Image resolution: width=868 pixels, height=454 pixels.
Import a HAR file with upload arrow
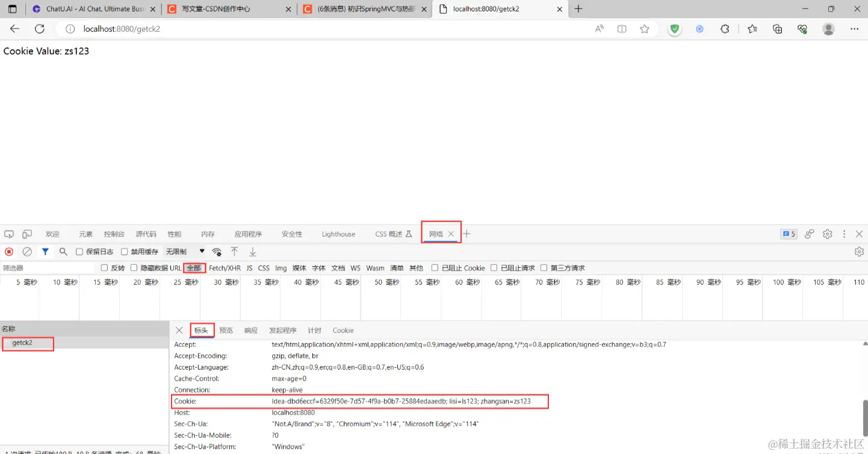point(235,252)
